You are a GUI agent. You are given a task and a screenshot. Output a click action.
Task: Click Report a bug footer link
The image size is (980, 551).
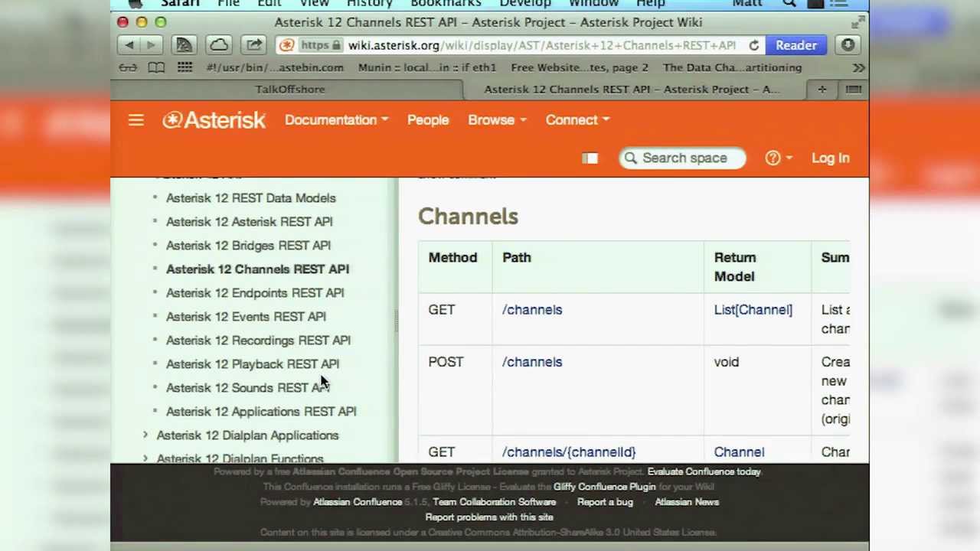click(605, 502)
